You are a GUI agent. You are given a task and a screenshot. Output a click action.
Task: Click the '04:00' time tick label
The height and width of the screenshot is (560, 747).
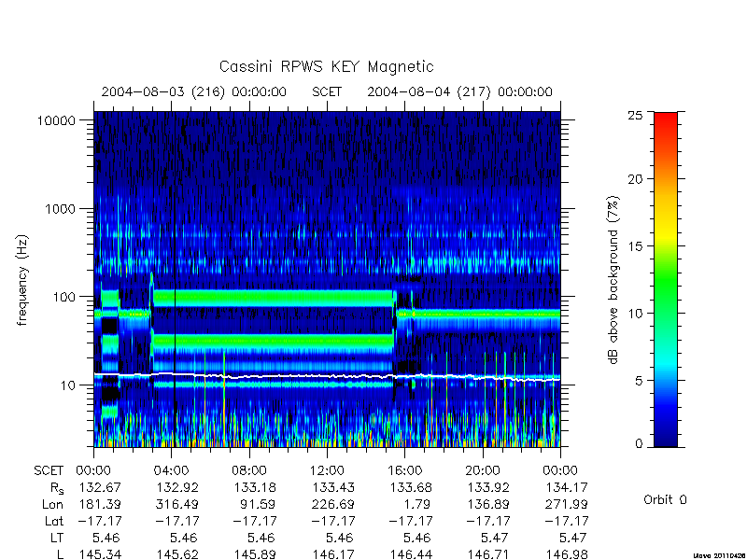tap(171, 471)
